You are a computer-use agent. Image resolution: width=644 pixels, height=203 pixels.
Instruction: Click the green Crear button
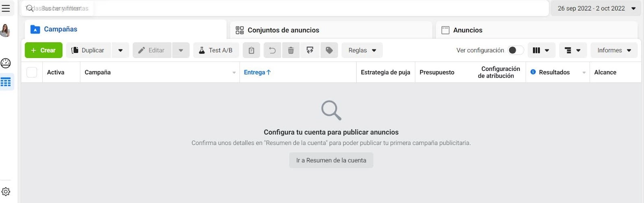point(43,50)
